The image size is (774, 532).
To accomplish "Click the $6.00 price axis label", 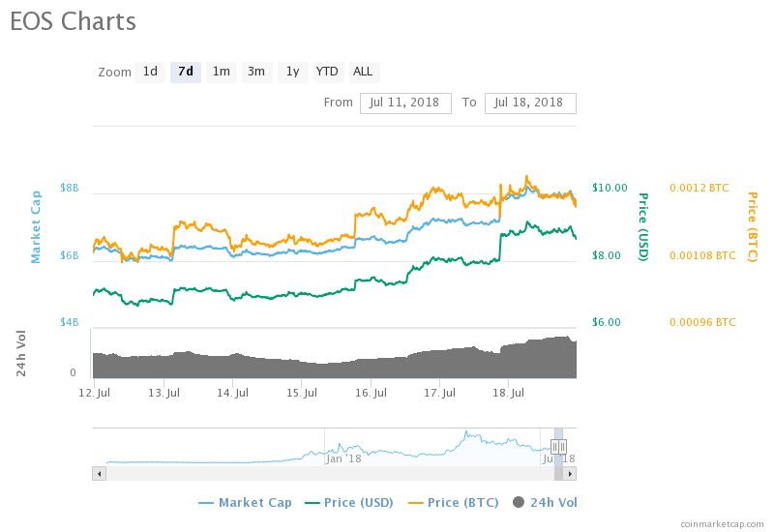I will [x=607, y=322].
